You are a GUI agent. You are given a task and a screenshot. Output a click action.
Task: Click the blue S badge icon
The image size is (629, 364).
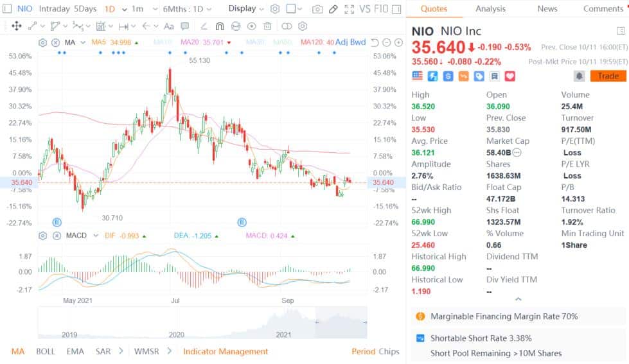448,76
